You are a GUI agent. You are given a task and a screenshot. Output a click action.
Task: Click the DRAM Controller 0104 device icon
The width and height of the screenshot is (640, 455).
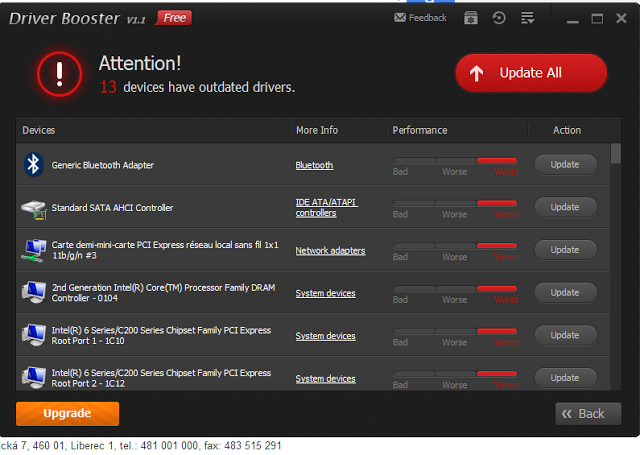pos(33,292)
